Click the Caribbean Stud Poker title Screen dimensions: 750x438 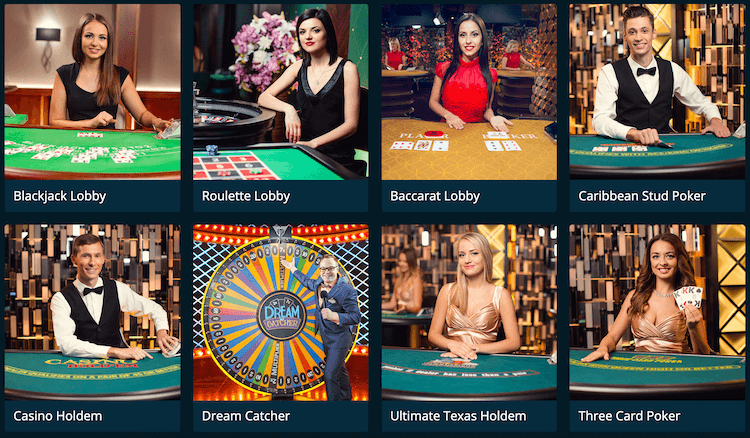[642, 196]
